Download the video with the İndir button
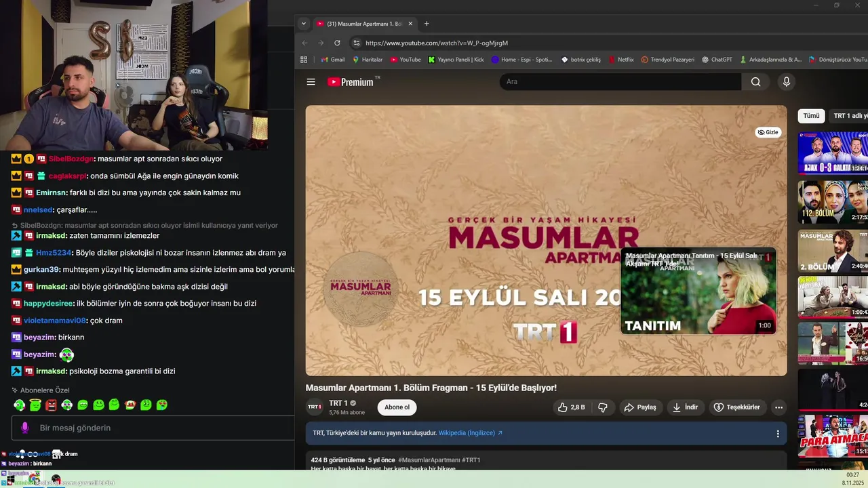 [x=685, y=407]
